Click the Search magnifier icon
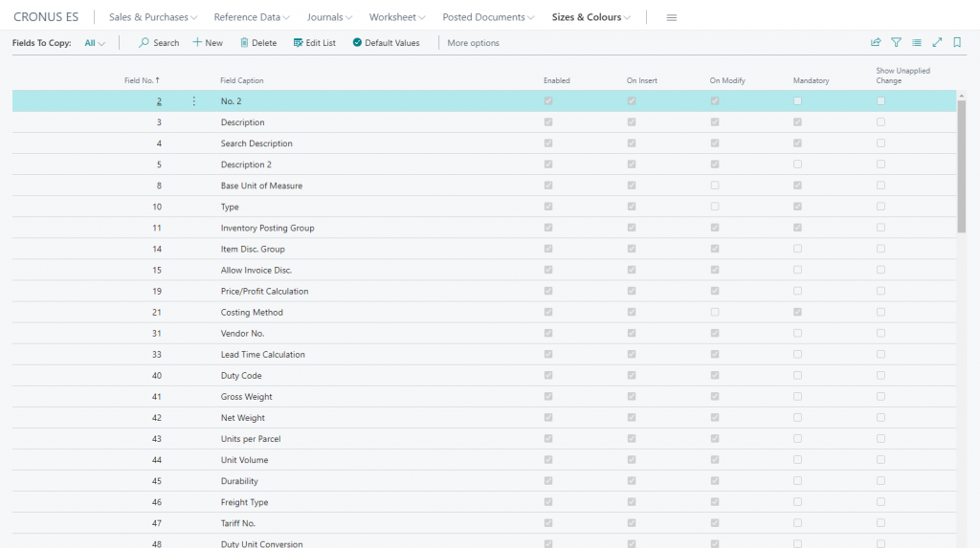 click(x=144, y=42)
